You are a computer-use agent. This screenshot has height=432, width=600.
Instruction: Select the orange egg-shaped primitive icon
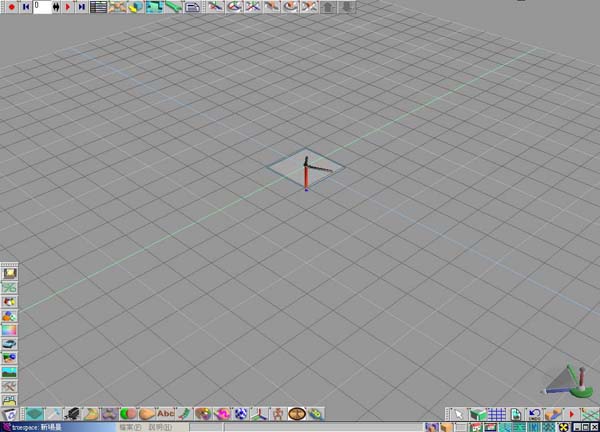(x=146, y=413)
